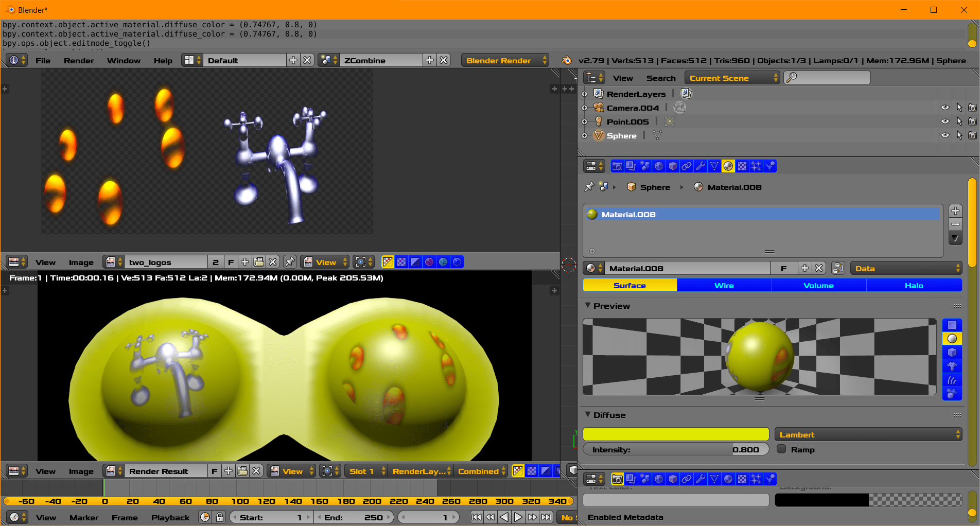
Task: Open the Render properties tab
Action: 617,166
